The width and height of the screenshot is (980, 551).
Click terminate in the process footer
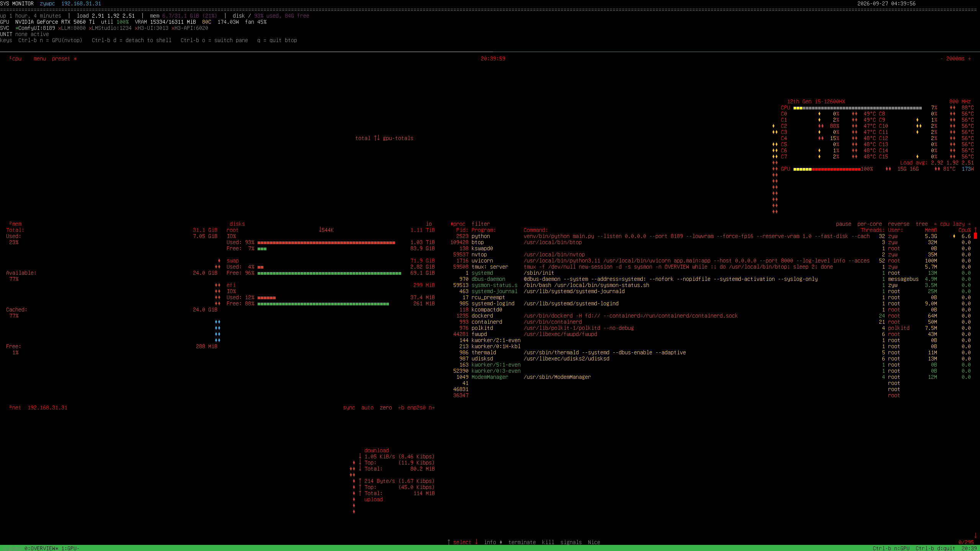[x=522, y=542]
